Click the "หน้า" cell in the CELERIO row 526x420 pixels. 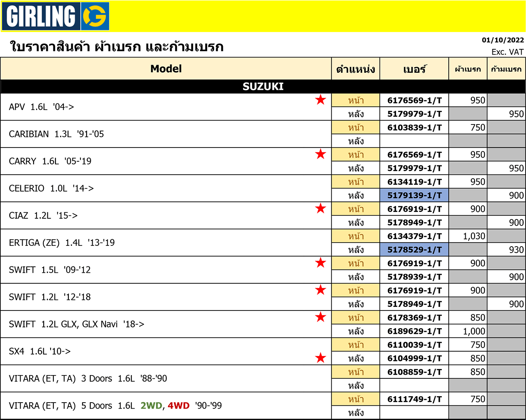356,182
